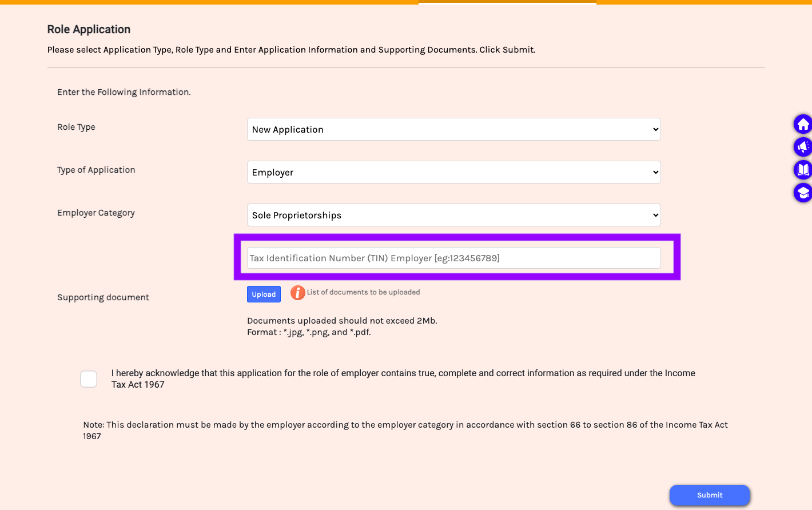Click the 'Employer Category' label
812x510 pixels.
96,213
